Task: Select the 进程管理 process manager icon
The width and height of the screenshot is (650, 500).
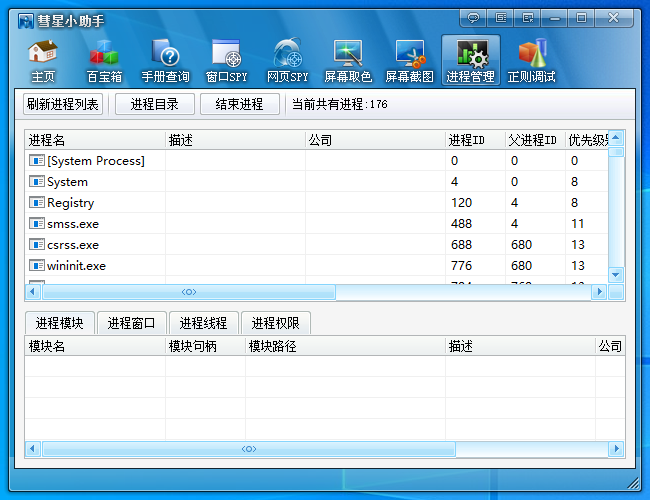Action: coord(470,61)
